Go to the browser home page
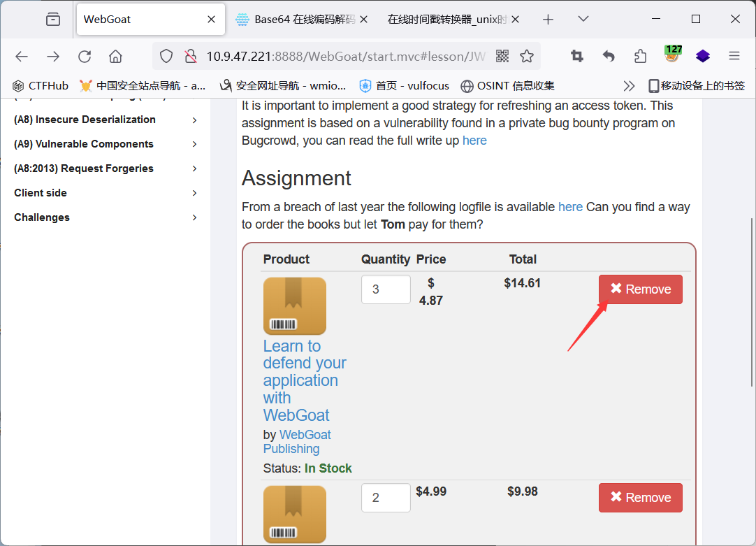The image size is (756, 546). [x=115, y=57]
